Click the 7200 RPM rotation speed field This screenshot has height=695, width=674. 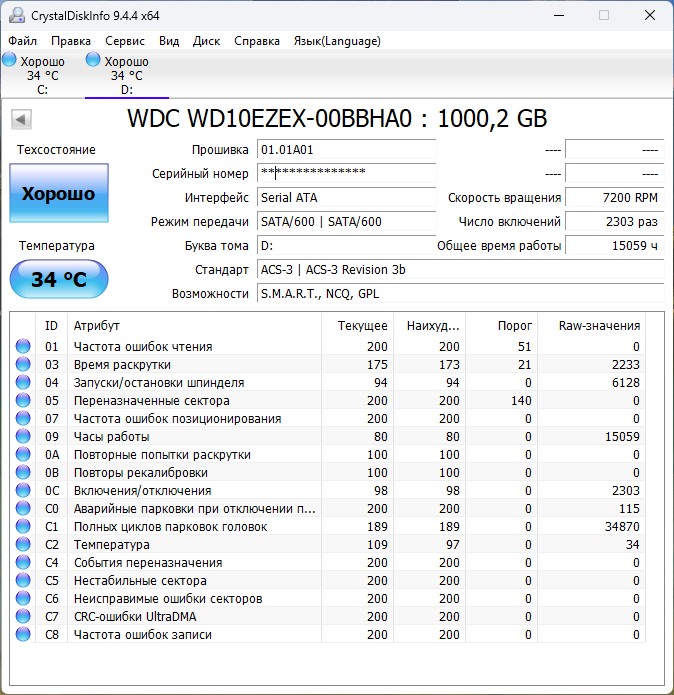pyautogui.click(x=615, y=197)
